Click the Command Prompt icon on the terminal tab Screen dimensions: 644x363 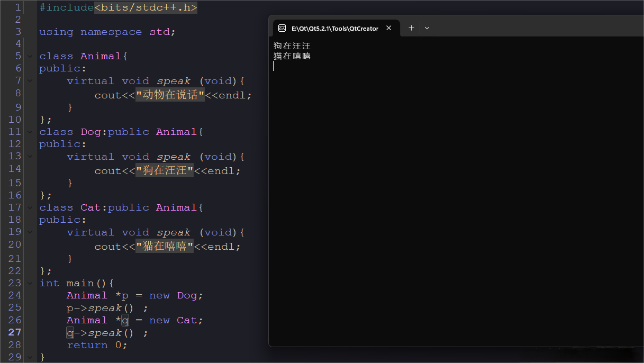282,28
